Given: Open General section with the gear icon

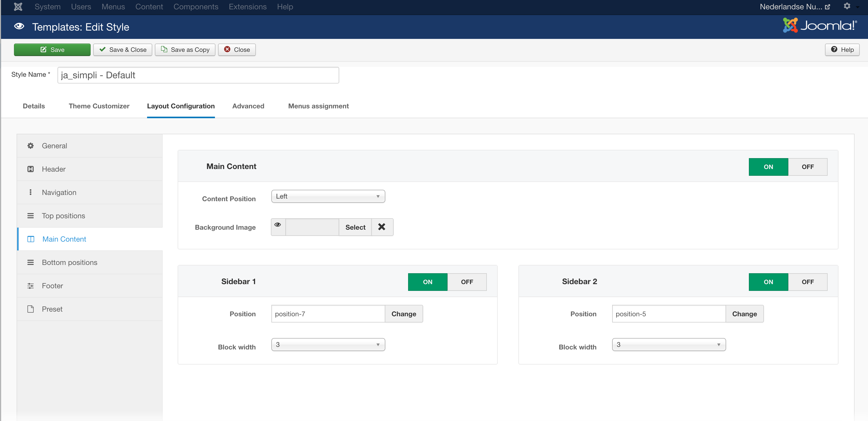Looking at the screenshot, I should tap(30, 146).
